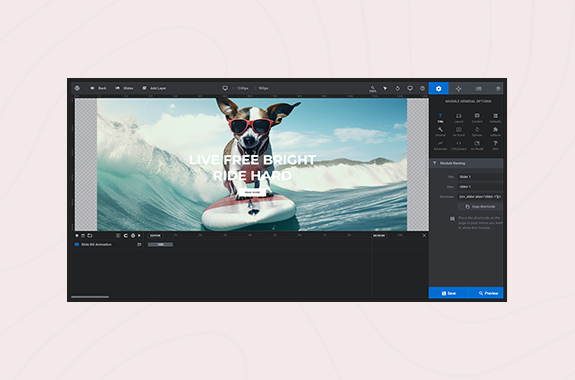The height and width of the screenshot is (380, 575).
Task: Open the Slides dropdown in top bar
Action: pos(124,88)
